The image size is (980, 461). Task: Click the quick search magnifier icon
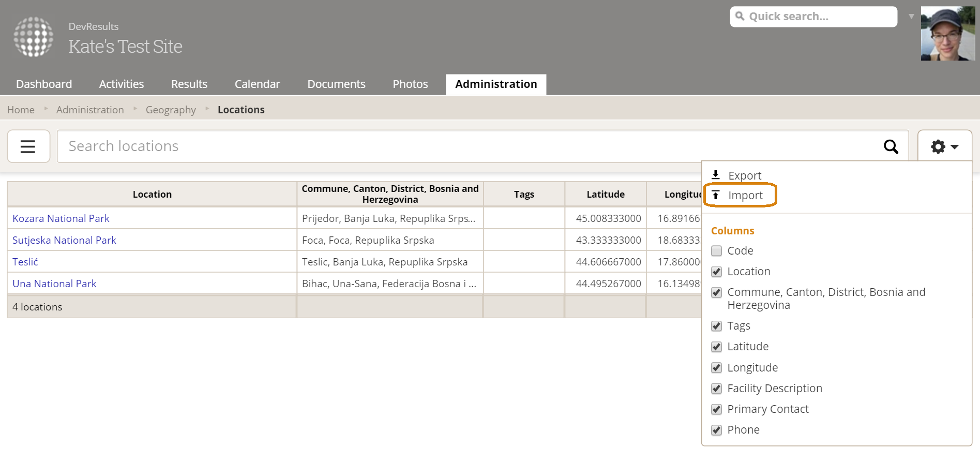tap(740, 16)
